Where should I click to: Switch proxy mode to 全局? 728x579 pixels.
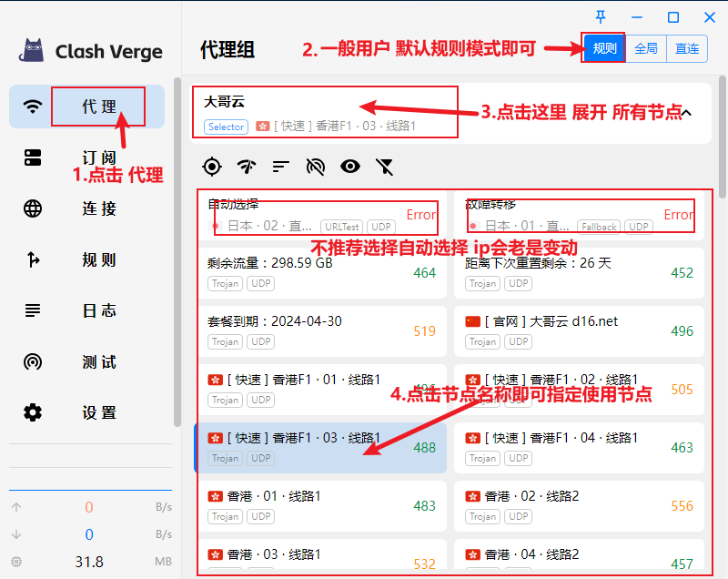(x=645, y=49)
